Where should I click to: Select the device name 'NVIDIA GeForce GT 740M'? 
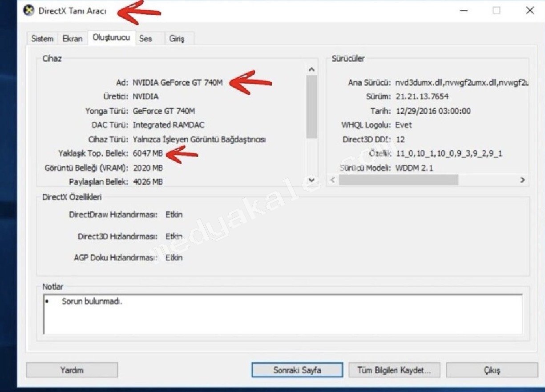point(178,82)
